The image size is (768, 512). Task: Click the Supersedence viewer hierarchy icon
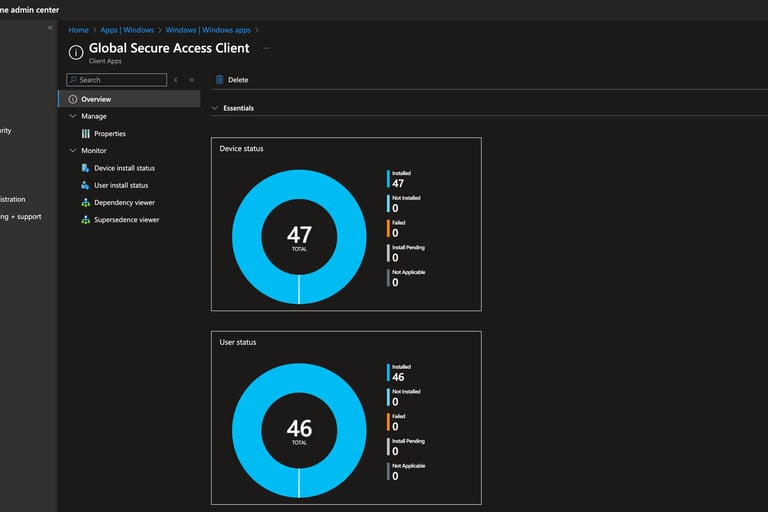pyautogui.click(x=86, y=219)
